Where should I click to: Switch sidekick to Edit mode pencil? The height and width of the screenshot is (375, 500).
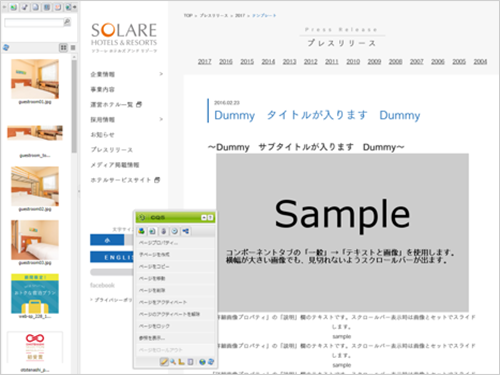click(x=164, y=362)
